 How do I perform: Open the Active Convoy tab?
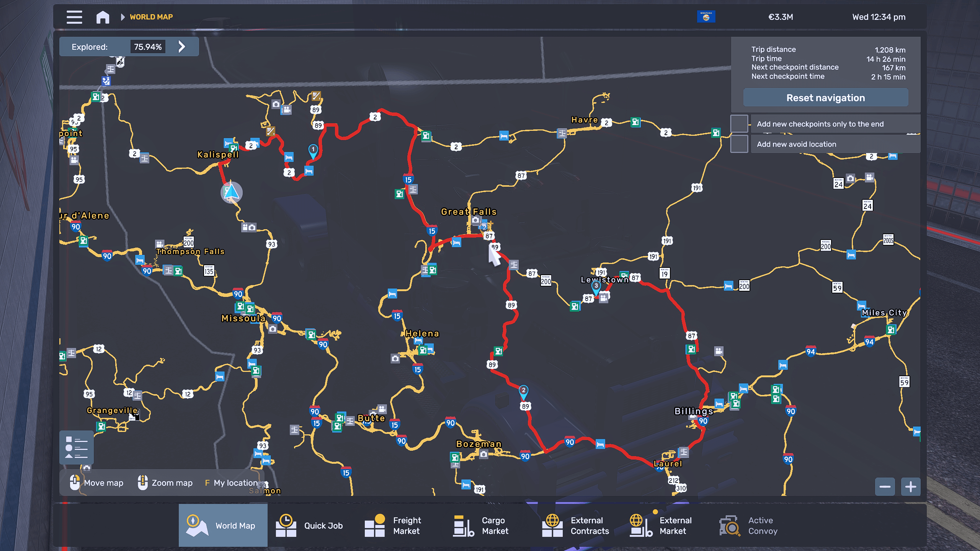pos(748,525)
